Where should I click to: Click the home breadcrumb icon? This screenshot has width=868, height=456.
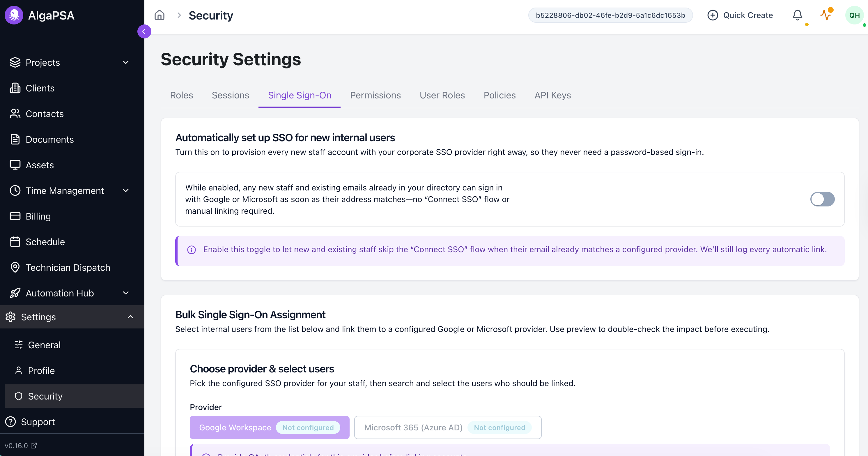160,15
